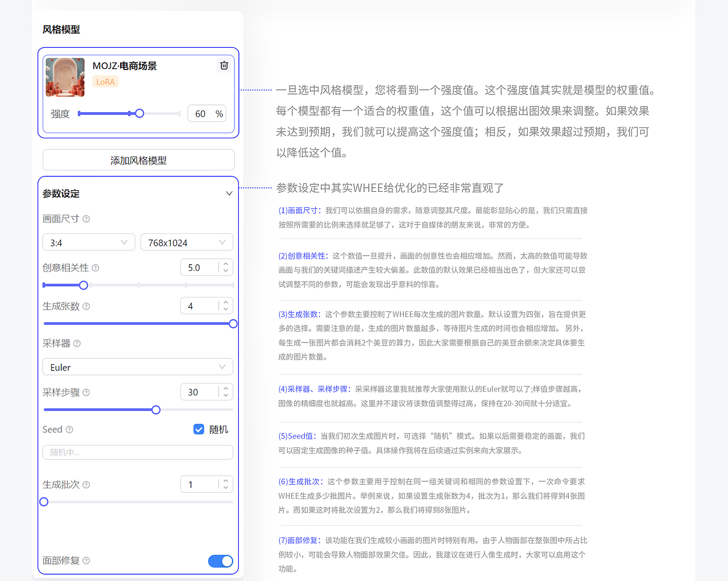Click the 面部修复 help icon
728x581 pixels.
tap(86, 561)
